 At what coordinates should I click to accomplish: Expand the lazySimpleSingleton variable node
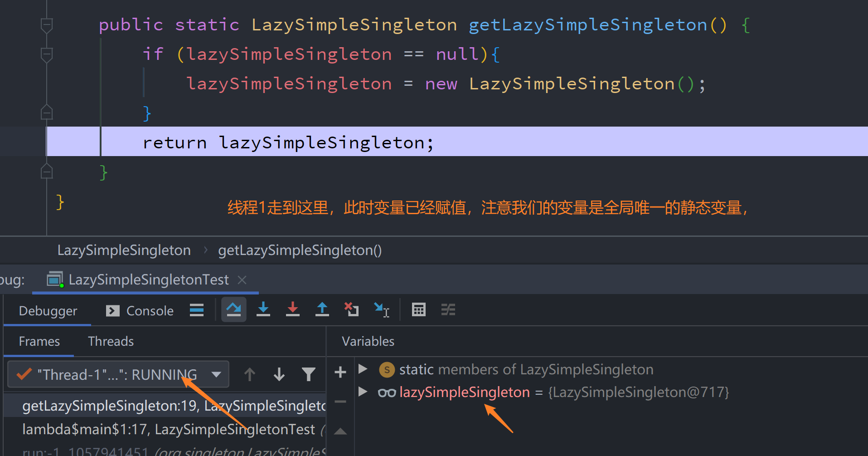363,392
